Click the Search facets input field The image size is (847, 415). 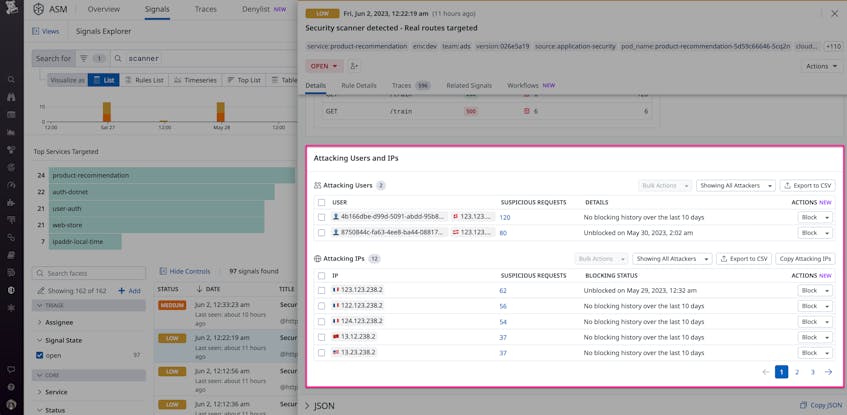(89, 273)
